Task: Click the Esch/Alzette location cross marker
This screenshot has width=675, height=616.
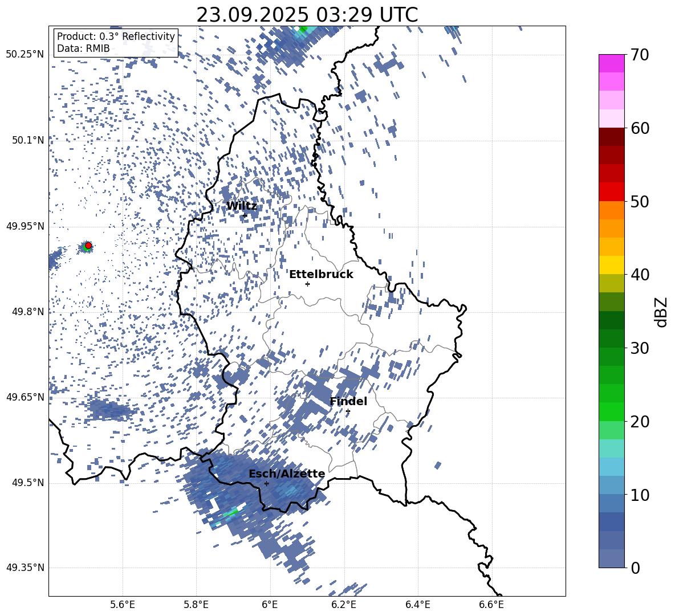Action: pyautogui.click(x=266, y=483)
